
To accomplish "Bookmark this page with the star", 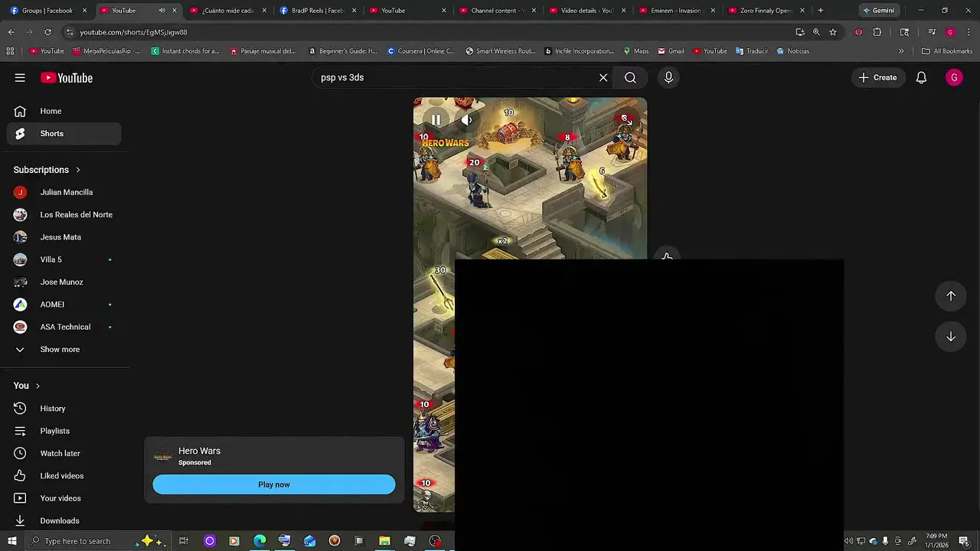I will pos(833,32).
